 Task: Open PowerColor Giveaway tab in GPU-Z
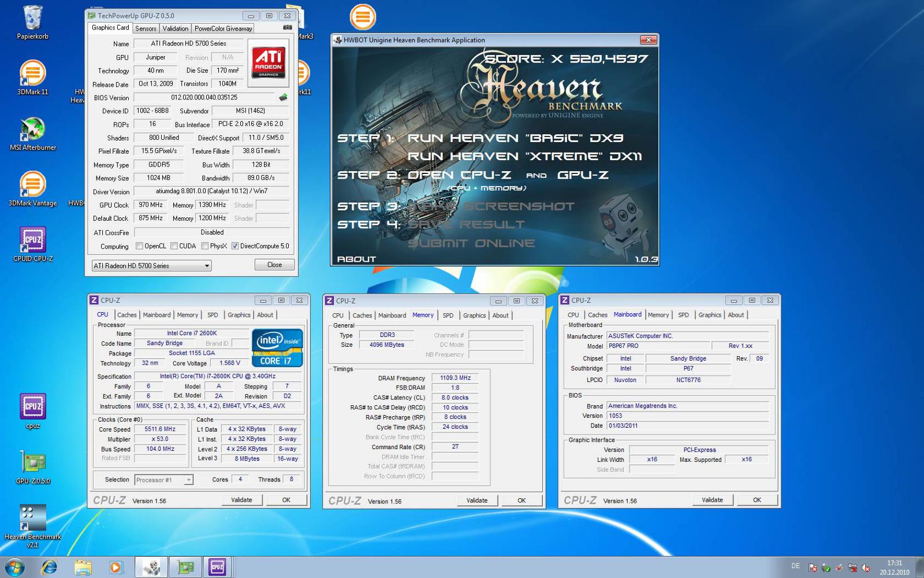(223, 28)
